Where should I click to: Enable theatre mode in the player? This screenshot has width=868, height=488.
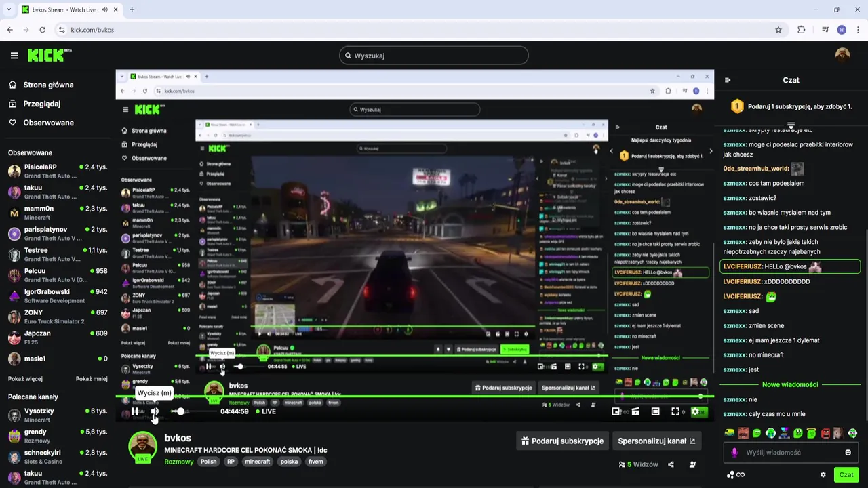pos(655,411)
